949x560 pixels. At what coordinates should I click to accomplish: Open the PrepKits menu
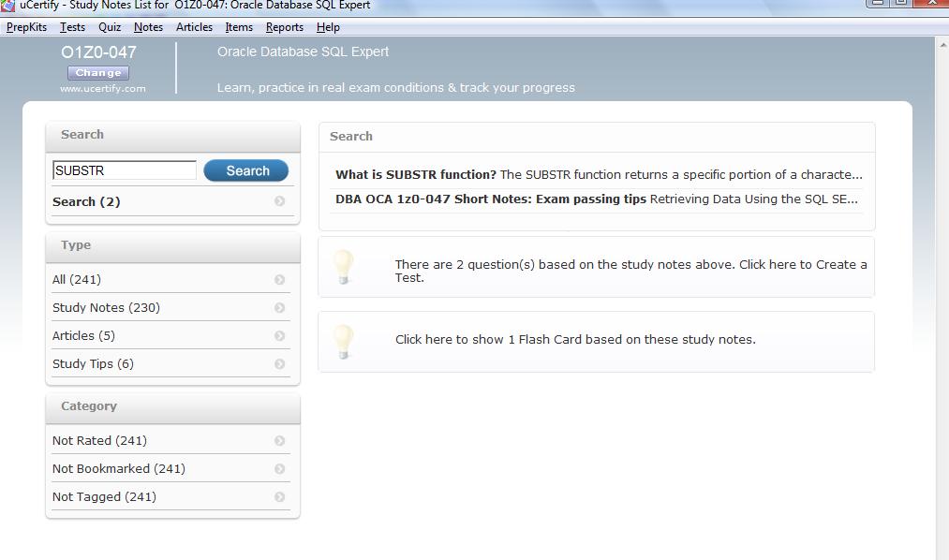coord(26,27)
